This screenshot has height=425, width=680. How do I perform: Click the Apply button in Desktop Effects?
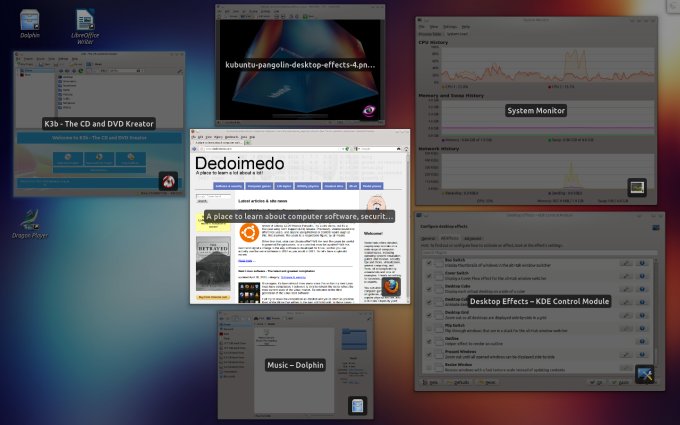[621, 382]
